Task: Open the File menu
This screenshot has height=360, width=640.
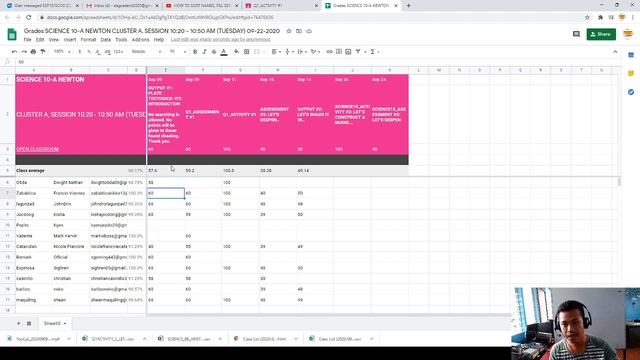Action: pyautogui.click(x=27, y=40)
